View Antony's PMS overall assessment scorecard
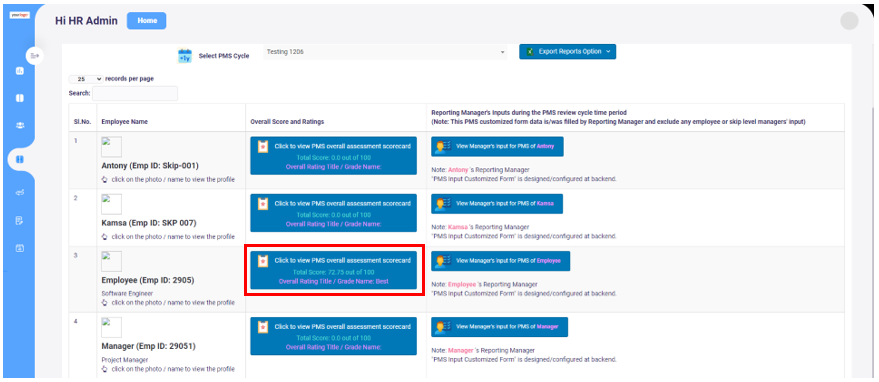Image resolution: width=879 pixels, height=382 pixels. pyautogui.click(x=334, y=155)
